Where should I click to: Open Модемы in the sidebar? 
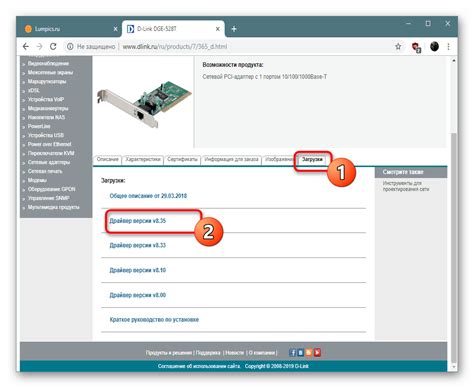tap(37, 180)
